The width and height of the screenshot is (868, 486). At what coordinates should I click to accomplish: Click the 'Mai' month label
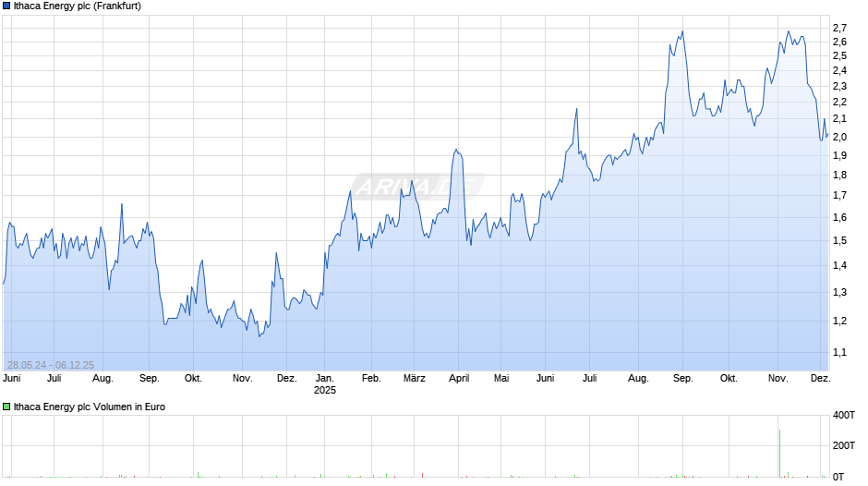501,379
